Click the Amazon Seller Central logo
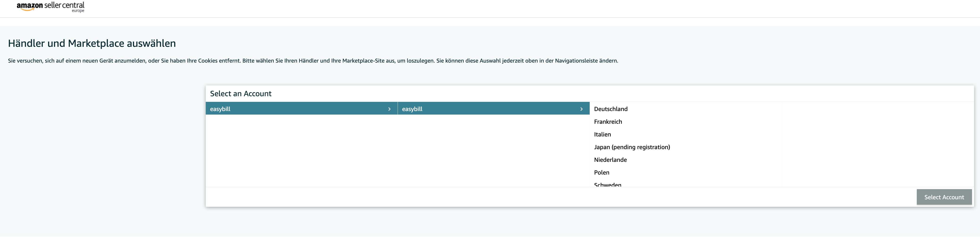The height and width of the screenshot is (239, 980). (50, 6)
